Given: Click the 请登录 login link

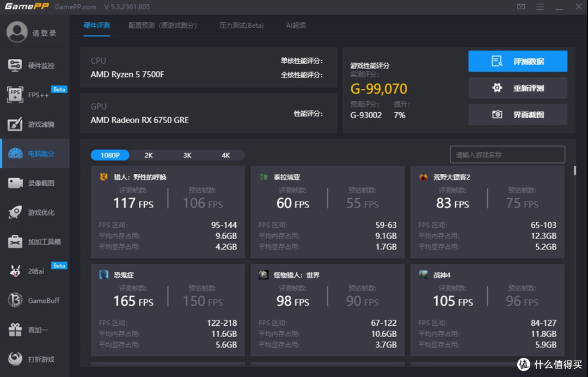Looking at the screenshot, I should [44, 33].
